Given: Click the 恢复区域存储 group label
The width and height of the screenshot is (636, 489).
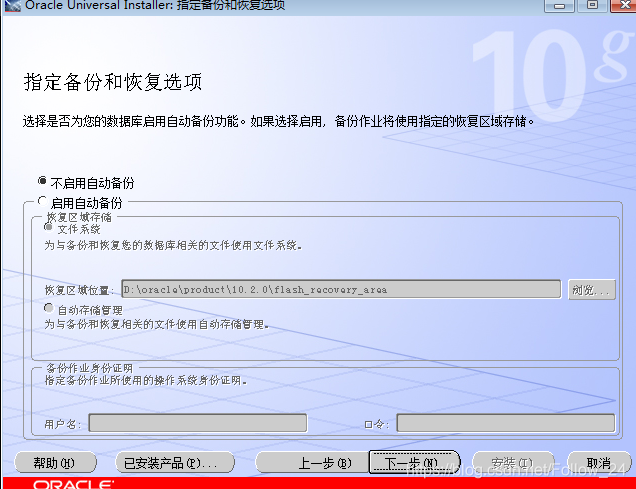Looking at the screenshot, I should 80,217.
